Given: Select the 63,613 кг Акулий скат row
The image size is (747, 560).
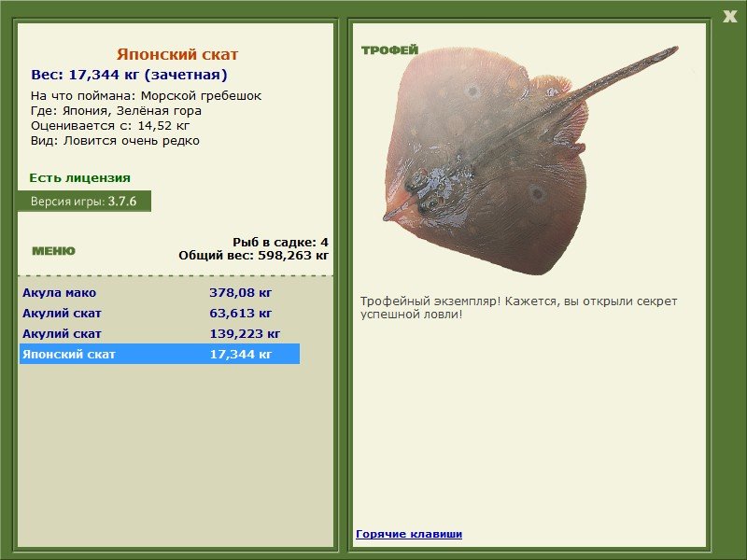Looking at the screenshot, I should click(160, 313).
